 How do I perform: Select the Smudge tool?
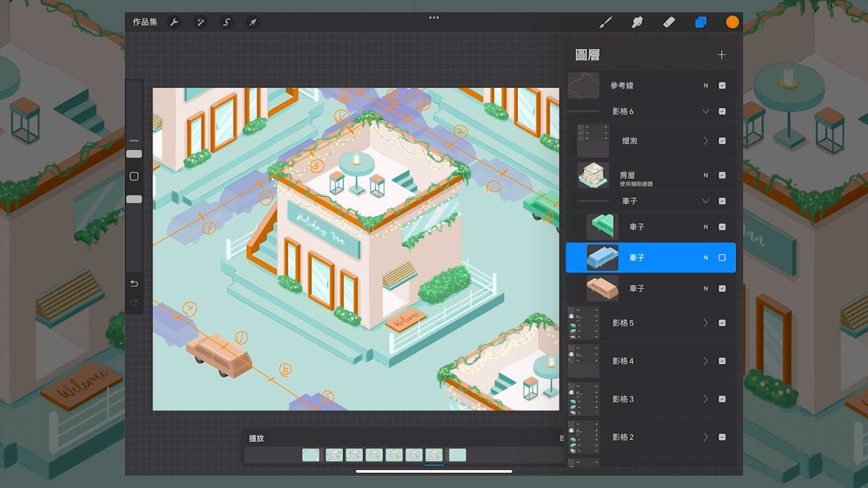(x=637, y=22)
